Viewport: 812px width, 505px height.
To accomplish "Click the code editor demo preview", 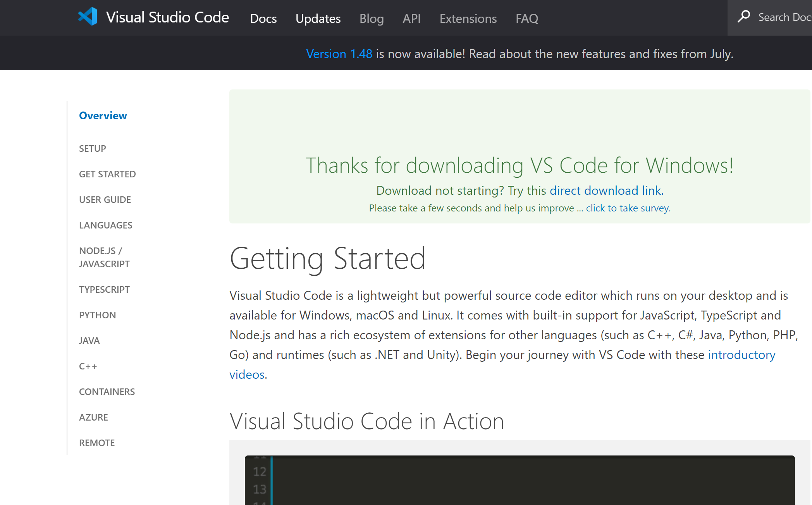I will click(x=519, y=480).
